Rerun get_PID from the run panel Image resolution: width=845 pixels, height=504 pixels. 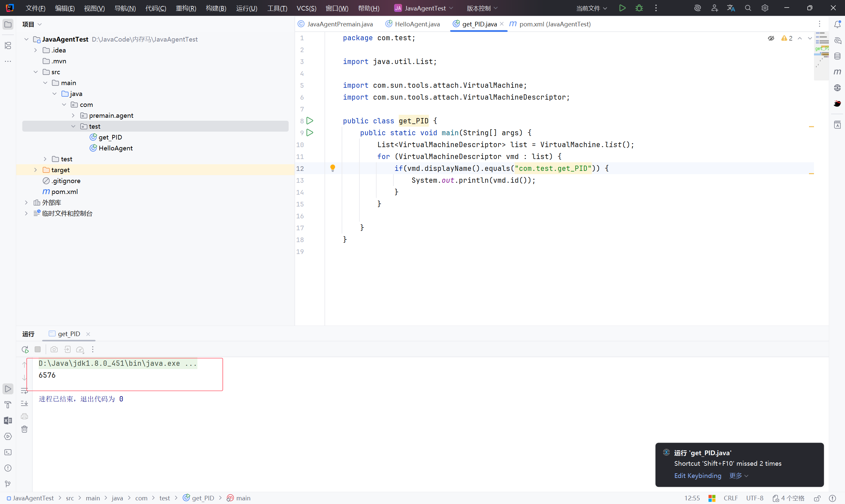pos(25,349)
